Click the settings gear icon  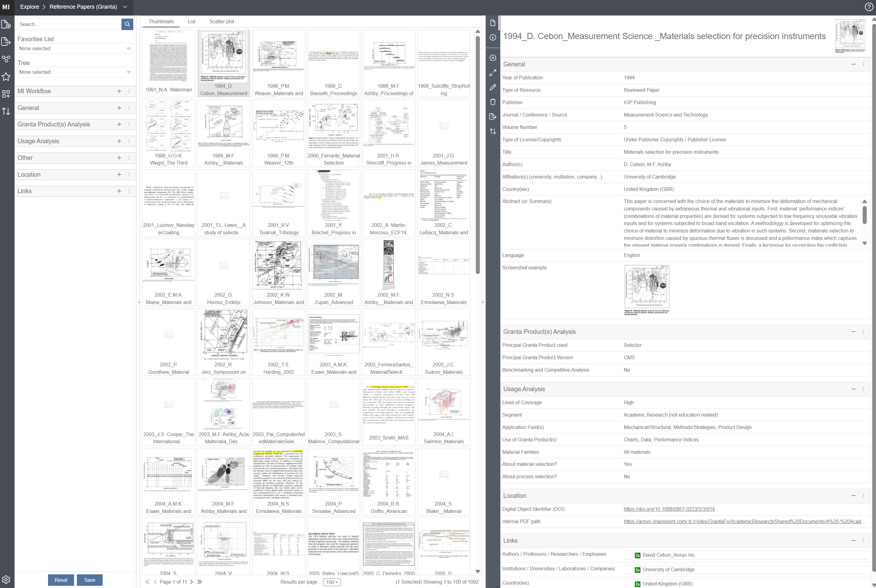tap(6, 579)
